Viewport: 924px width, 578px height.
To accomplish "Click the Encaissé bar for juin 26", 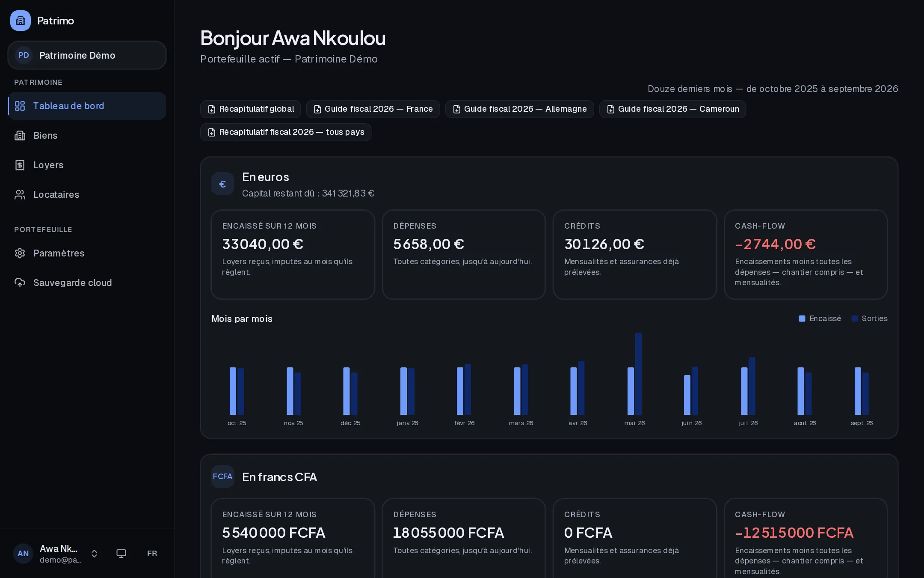I will coord(687,395).
